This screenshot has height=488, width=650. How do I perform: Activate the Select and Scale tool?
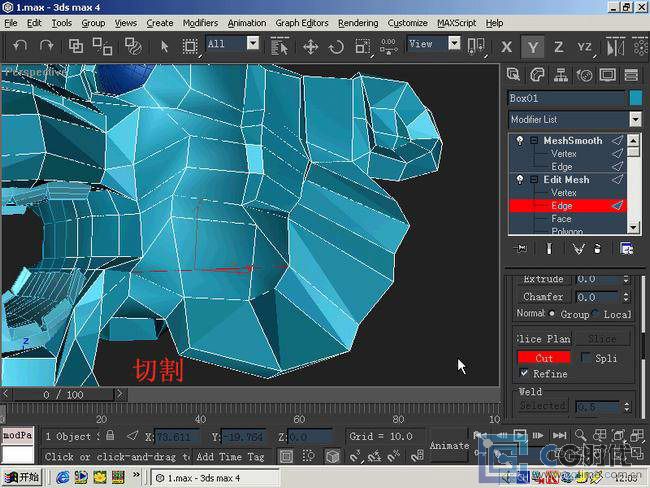click(x=363, y=46)
